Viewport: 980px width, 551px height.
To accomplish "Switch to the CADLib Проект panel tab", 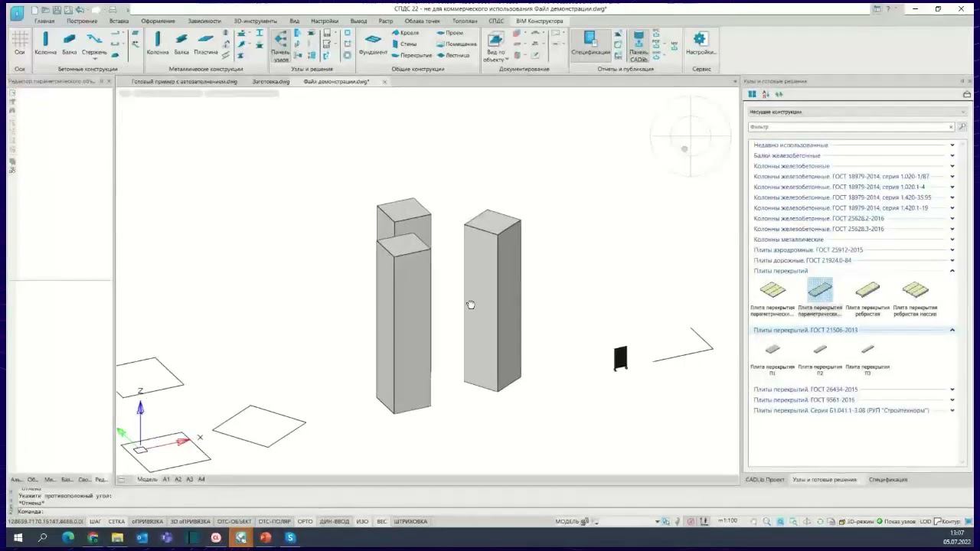I will tap(765, 480).
